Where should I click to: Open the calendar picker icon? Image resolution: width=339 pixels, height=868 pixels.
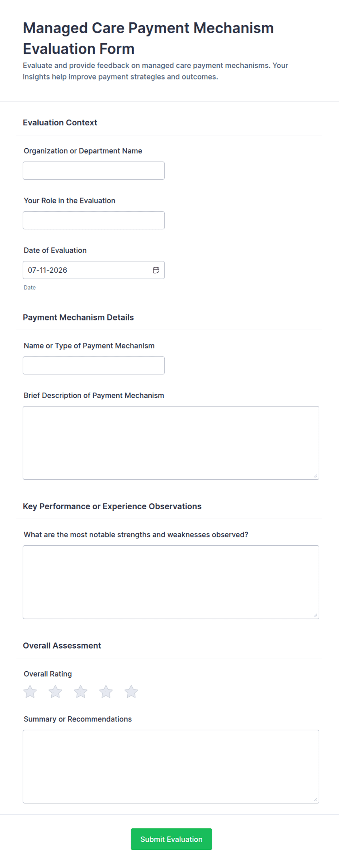coord(156,270)
